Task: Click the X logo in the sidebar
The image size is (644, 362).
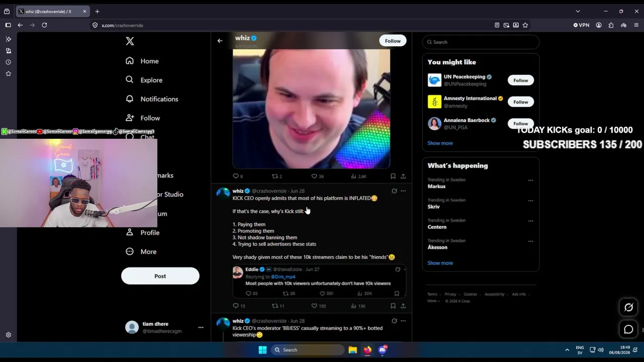Action: 130,41
